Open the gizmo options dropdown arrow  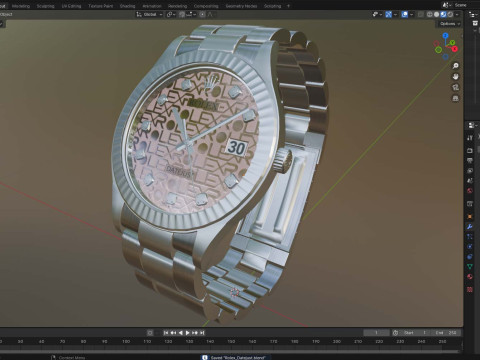click(395, 14)
